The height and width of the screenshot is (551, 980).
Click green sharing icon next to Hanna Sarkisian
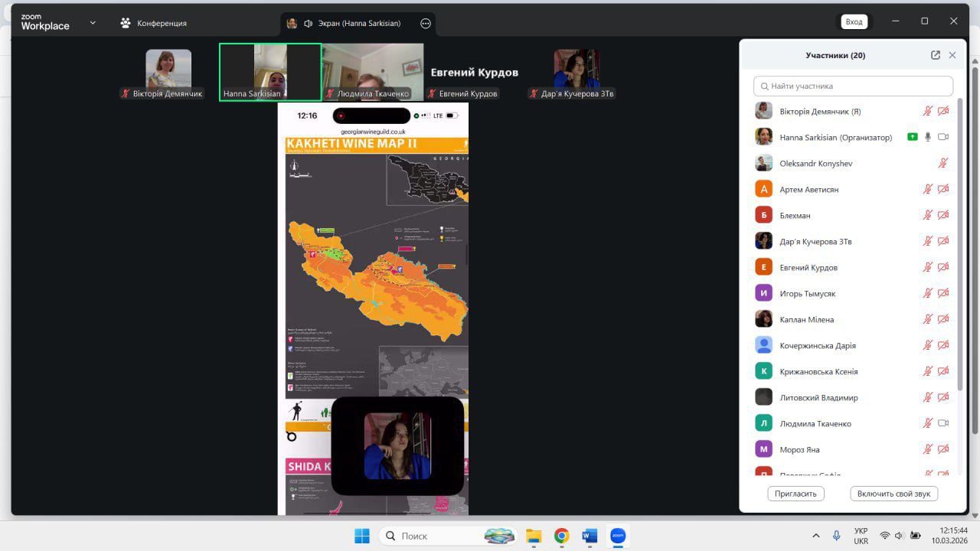click(x=912, y=137)
